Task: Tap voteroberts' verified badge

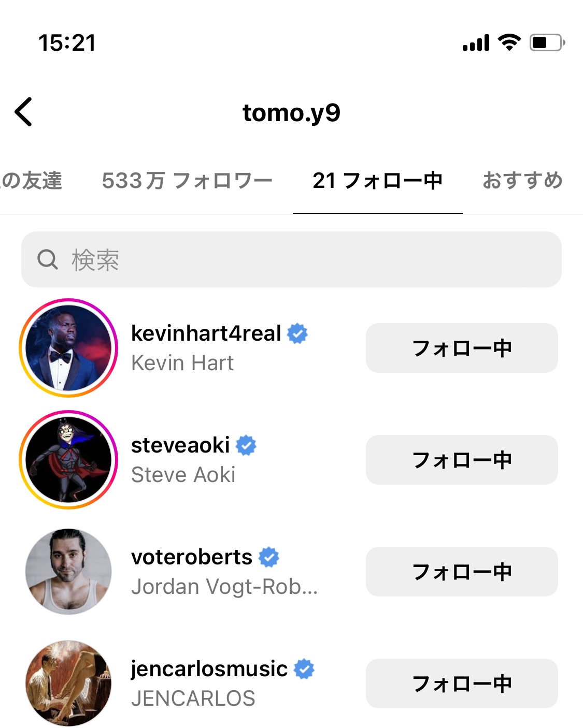Action: coord(269,557)
